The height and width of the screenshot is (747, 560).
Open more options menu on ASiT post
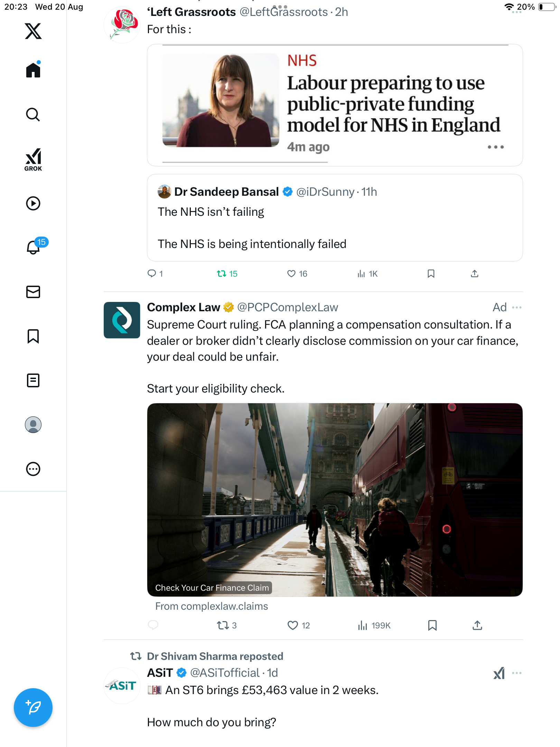[x=517, y=673]
